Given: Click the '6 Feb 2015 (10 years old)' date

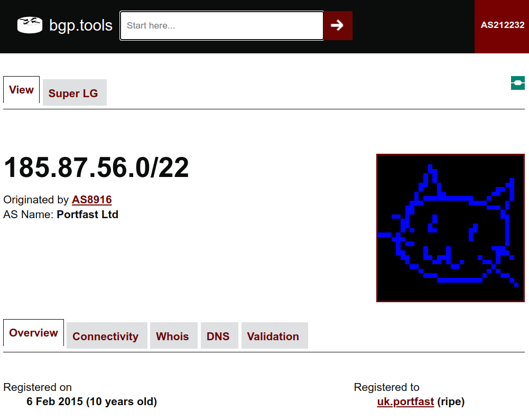Looking at the screenshot, I should coord(91,402).
